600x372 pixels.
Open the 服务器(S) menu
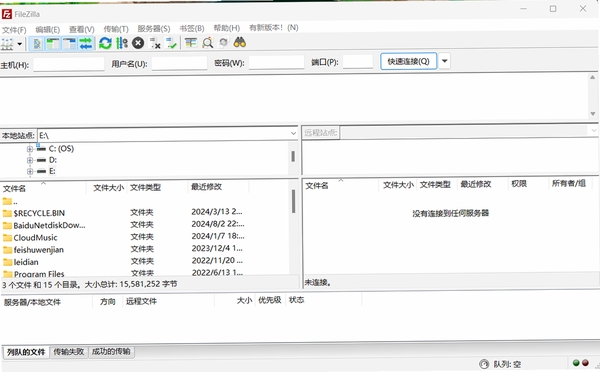pyautogui.click(x=154, y=29)
